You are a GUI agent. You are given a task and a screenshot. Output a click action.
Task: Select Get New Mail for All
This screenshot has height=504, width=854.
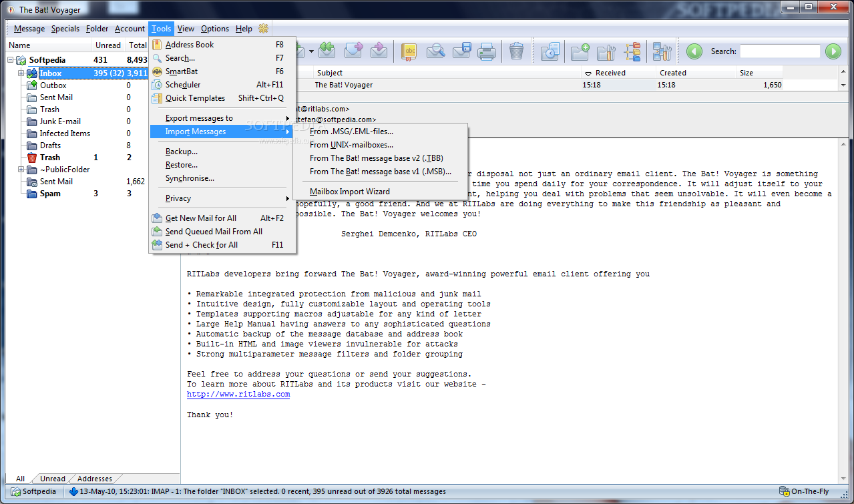[x=222, y=218]
